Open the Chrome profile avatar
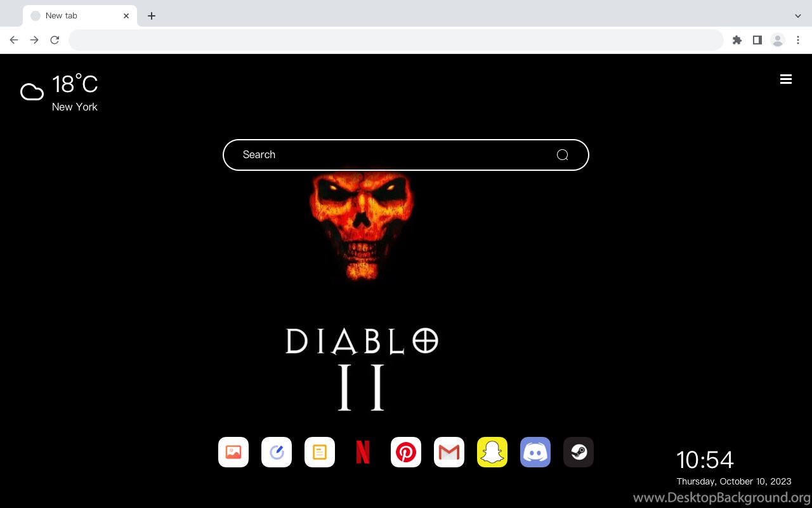 [x=778, y=40]
